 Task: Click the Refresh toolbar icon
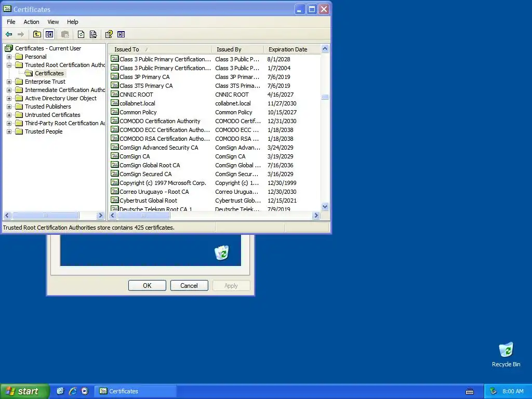pos(81,34)
